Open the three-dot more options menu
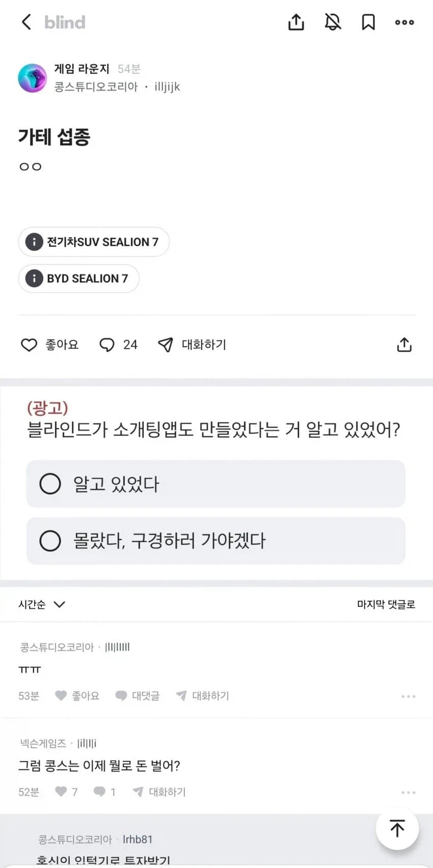Screen dimensions: 433x868 point(404,22)
